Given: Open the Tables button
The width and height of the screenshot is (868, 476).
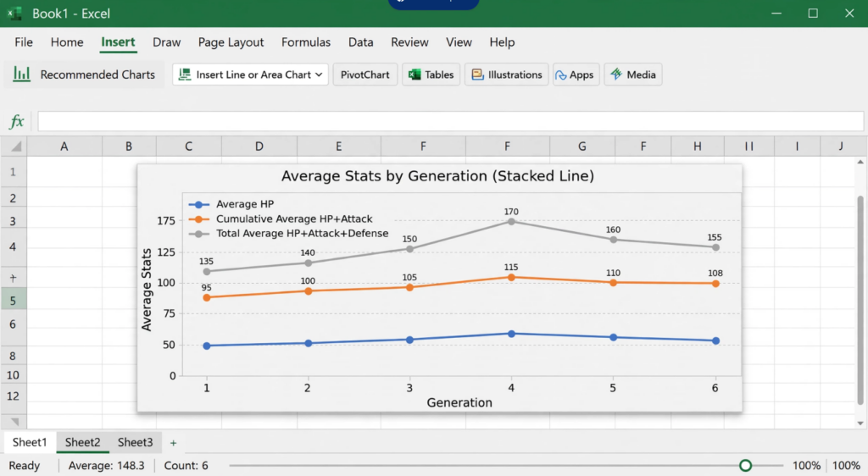Looking at the screenshot, I should 431,75.
